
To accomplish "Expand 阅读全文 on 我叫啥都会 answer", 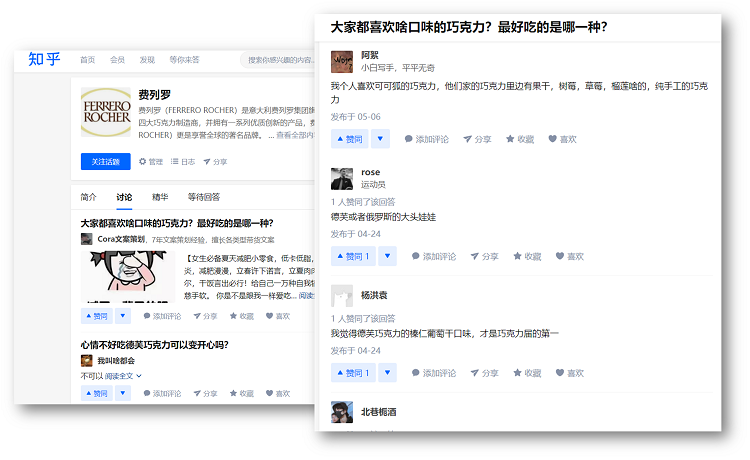I will coord(123,376).
